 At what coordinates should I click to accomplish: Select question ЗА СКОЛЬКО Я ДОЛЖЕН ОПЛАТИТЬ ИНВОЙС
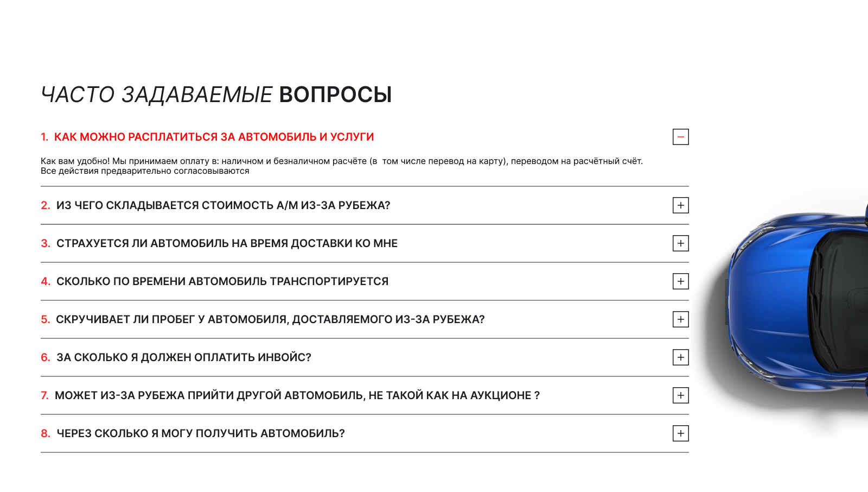coord(184,357)
